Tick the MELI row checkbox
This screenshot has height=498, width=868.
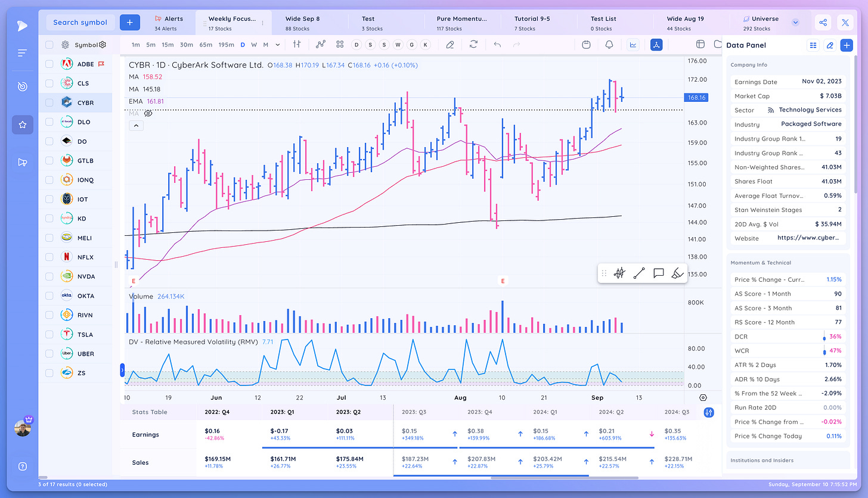coord(49,238)
